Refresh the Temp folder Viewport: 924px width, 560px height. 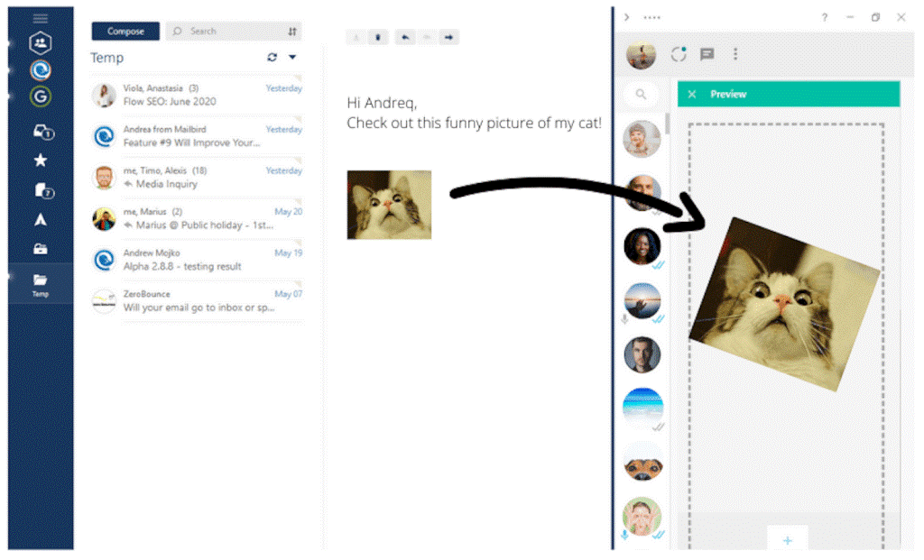pyautogui.click(x=272, y=57)
